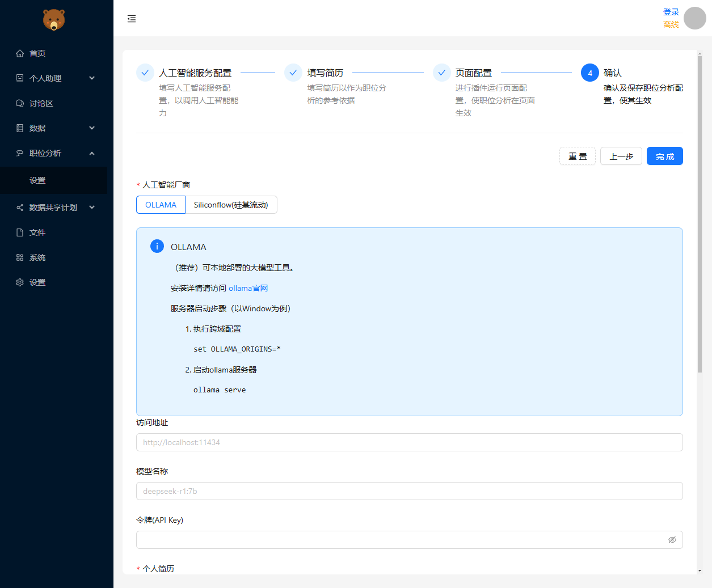Click the 讨论区 chat bubble icon
The image size is (712, 588).
pos(20,103)
